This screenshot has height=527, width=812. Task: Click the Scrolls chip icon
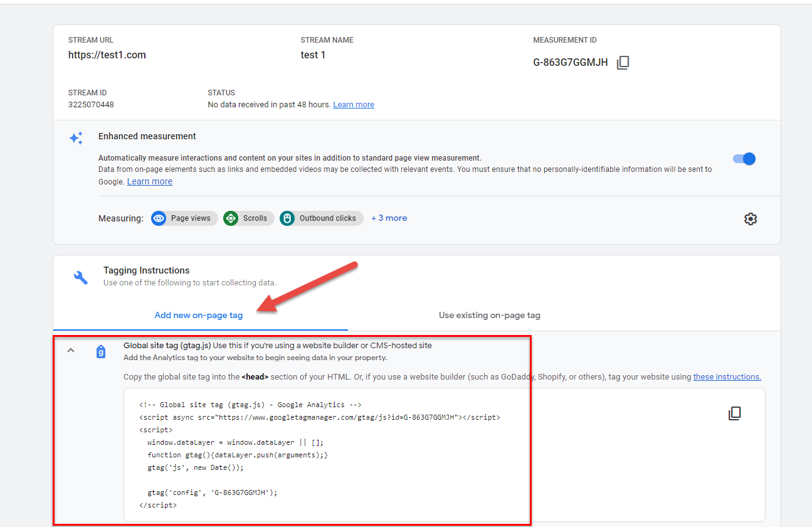[231, 218]
